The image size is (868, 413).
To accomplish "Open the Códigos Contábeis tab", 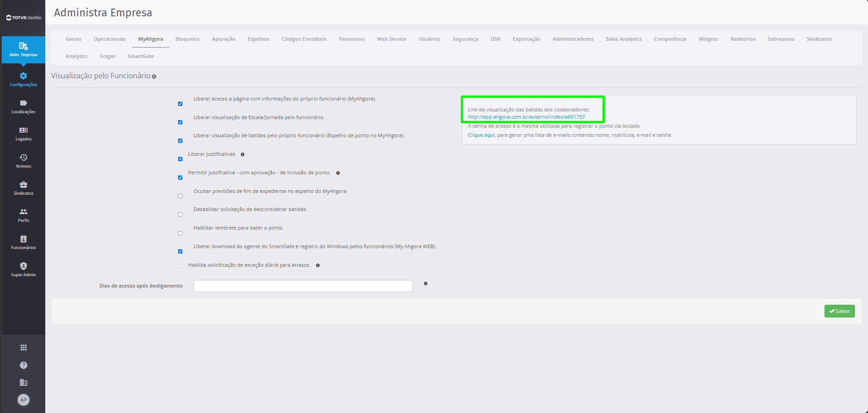I will (304, 39).
